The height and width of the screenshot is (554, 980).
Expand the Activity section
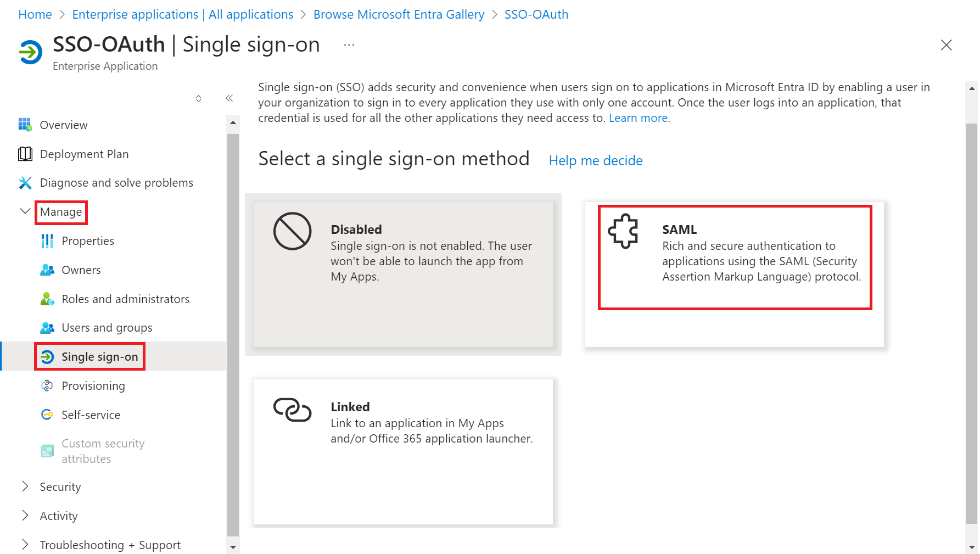pos(25,516)
